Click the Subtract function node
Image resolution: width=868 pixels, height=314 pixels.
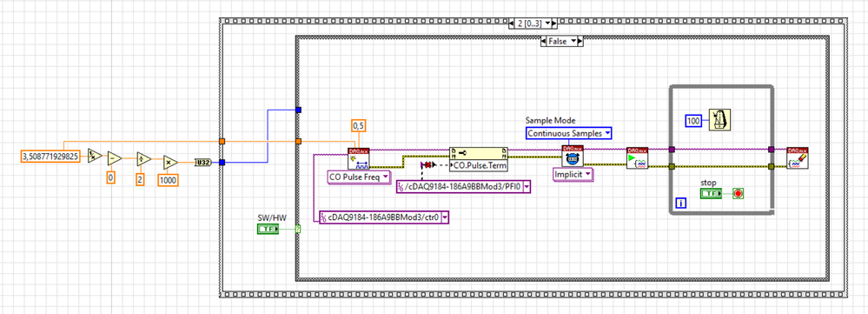pos(114,159)
